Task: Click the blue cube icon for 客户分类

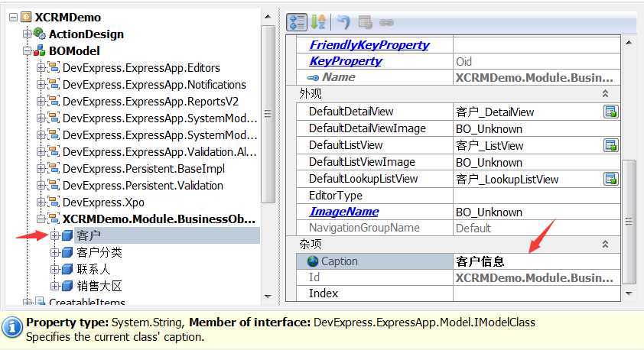Action: pyautogui.click(x=67, y=252)
